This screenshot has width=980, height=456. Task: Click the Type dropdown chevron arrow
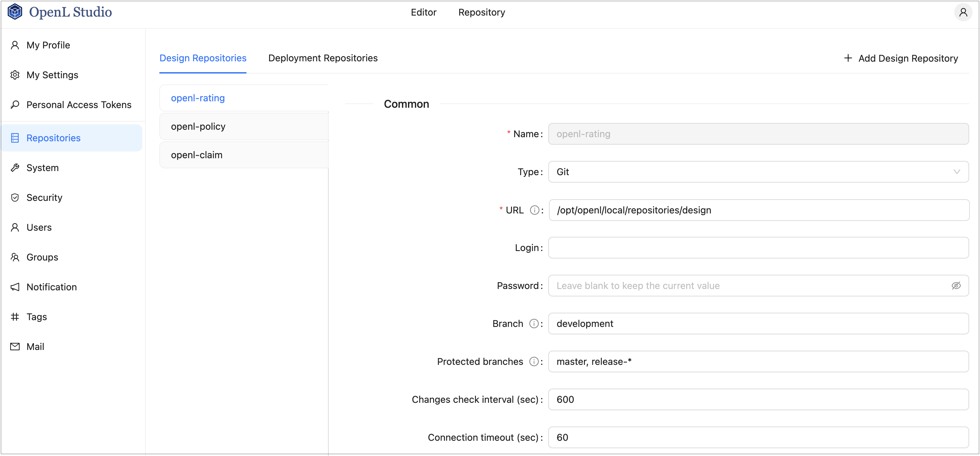[x=956, y=172]
